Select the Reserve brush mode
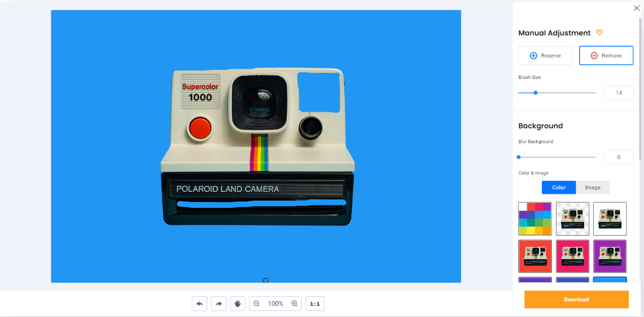This screenshot has height=317, width=644. coord(545,55)
